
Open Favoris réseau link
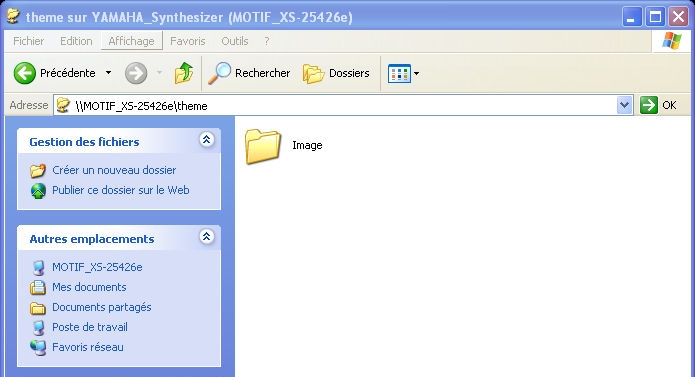coord(88,347)
